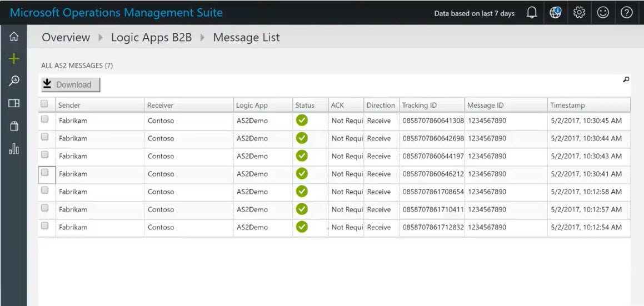Sort by Status column header
The height and width of the screenshot is (306, 644).
pos(311,105)
